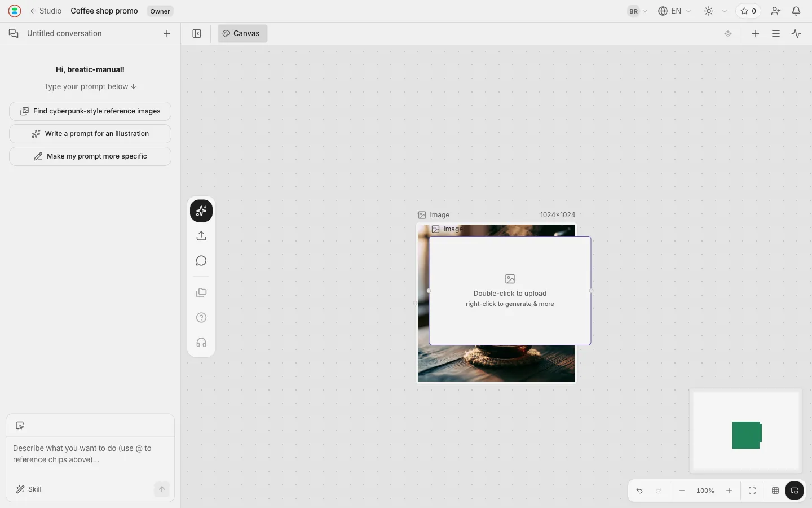Open the Skill selector

(29, 489)
